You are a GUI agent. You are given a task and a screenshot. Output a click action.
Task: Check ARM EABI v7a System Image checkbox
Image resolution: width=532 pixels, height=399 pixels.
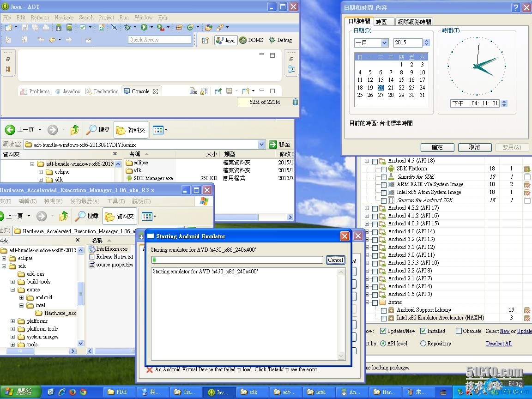click(383, 185)
